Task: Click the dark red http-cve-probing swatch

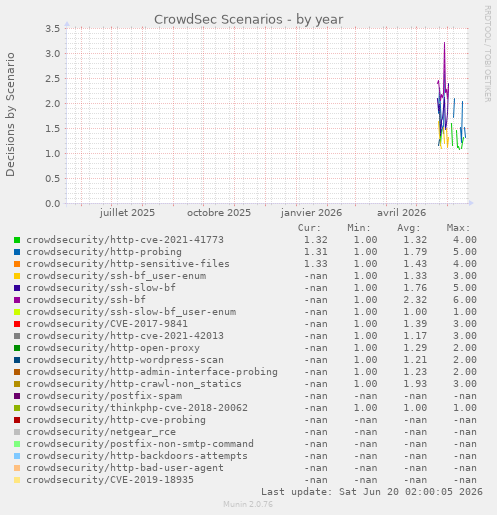Action: (17, 420)
